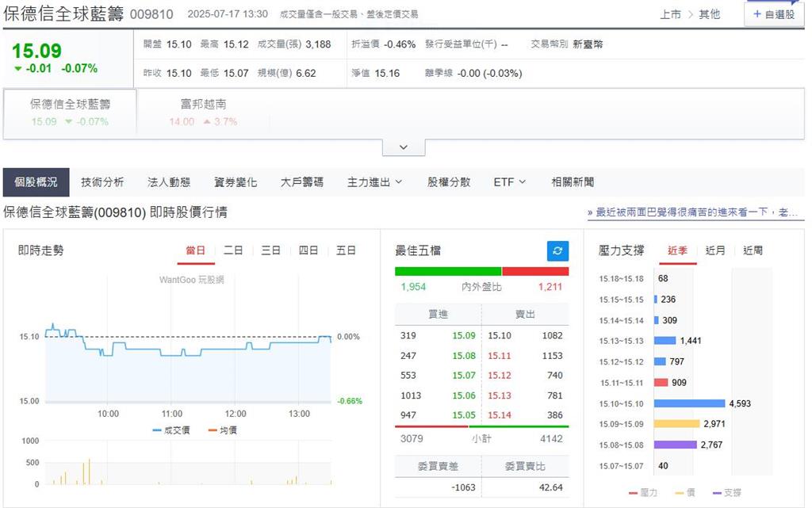Toggle 支撐 legend entry
The width and height of the screenshot is (812, 508).
(x=727, y=493)
